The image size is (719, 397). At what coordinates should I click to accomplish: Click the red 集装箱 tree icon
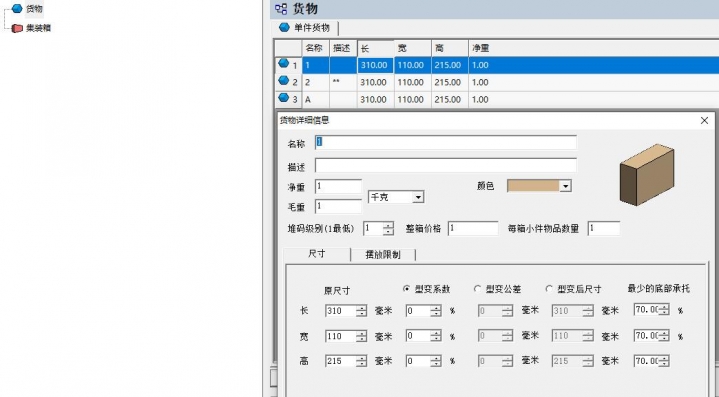point(17,28)
